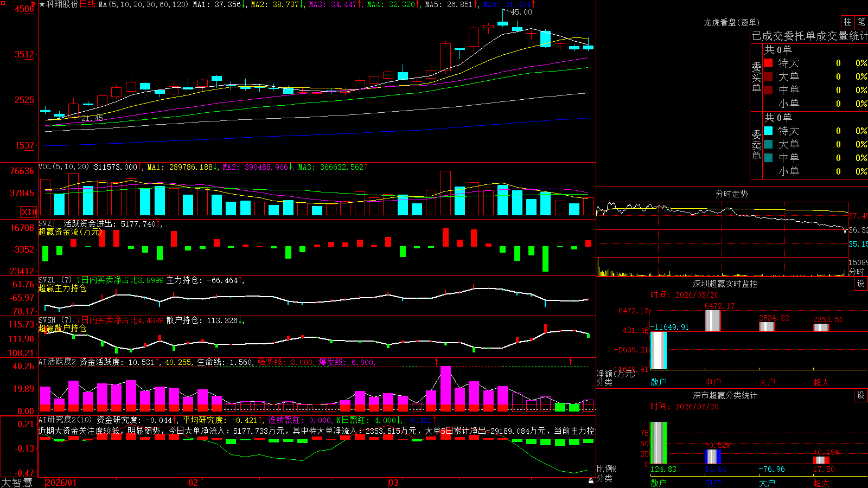
Task: Click the 45.00 high price label
Action: point(521,12)
